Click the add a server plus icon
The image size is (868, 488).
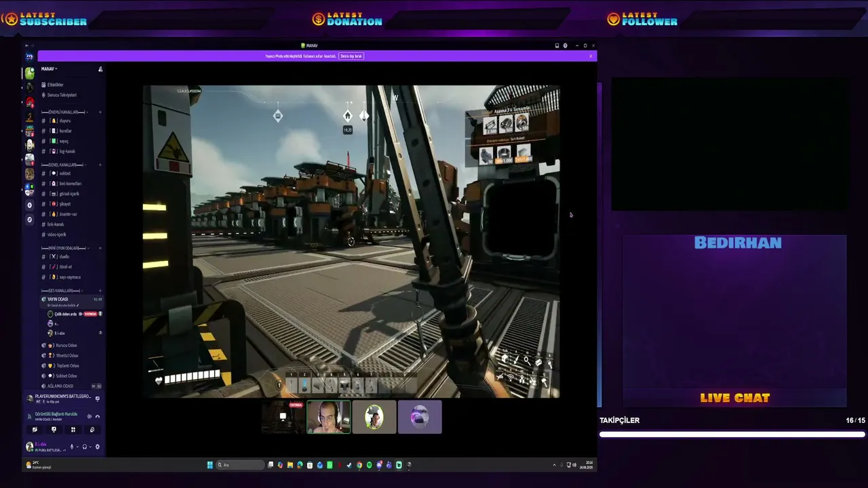click(x=29, y=205)
